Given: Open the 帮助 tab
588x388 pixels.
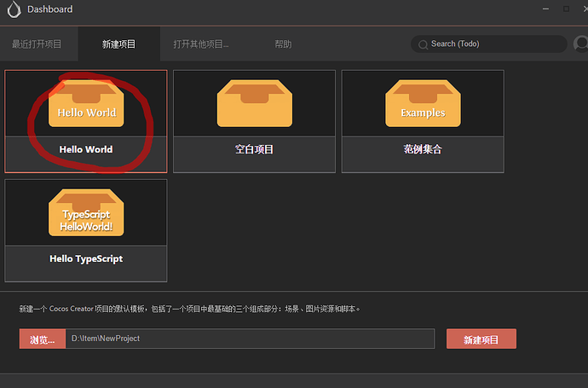Looking at the screenshot, I should click(x=283, y=44).
